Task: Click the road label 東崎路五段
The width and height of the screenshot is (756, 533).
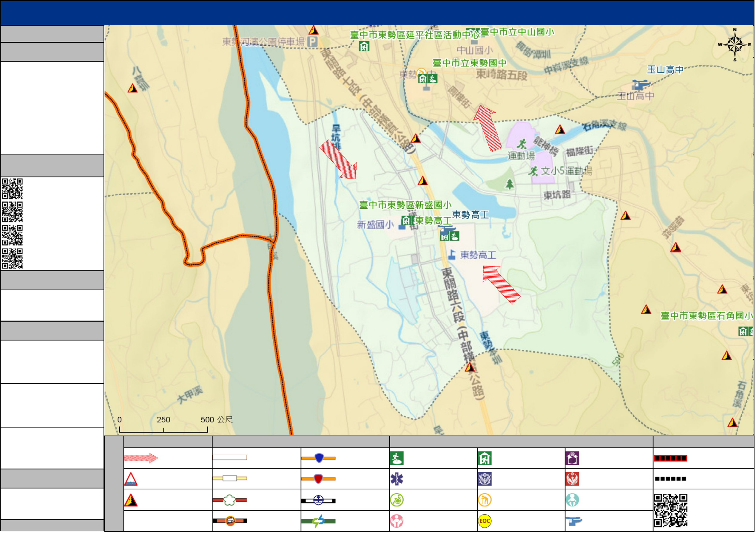Action: click(502, 75)
